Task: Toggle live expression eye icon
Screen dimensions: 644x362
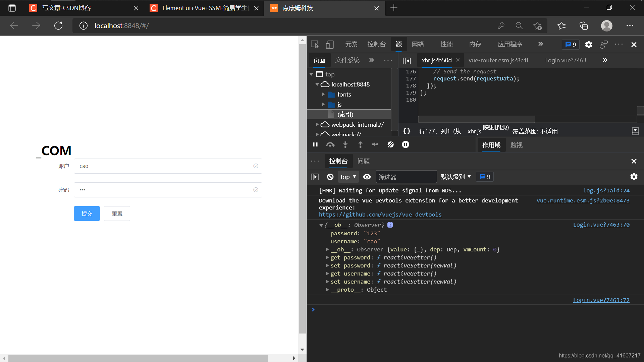Action: [x=367, y=177]
